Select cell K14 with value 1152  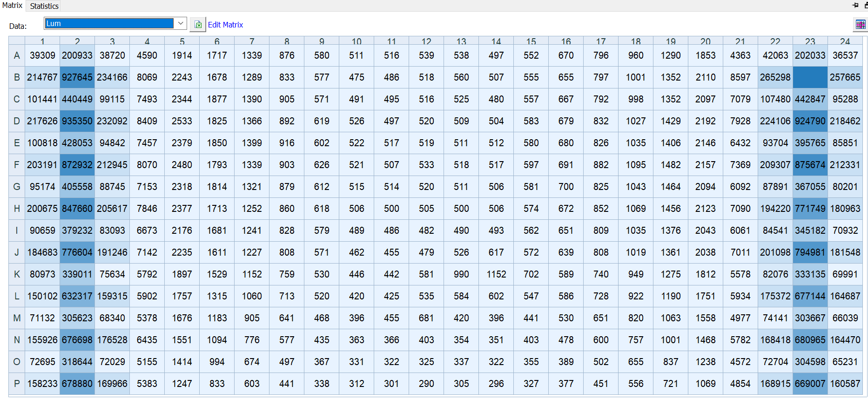(x=496, y=274)
